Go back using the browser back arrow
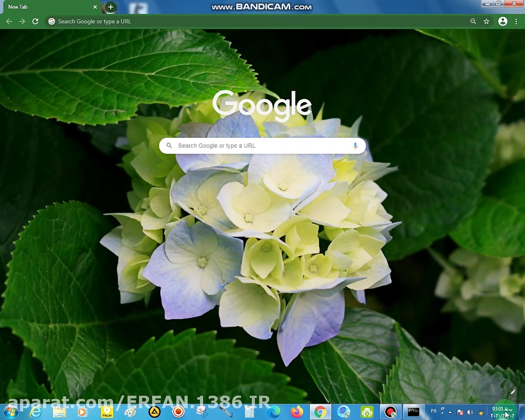This screenshot has height=420, width=525. click(x=9, y=22)
